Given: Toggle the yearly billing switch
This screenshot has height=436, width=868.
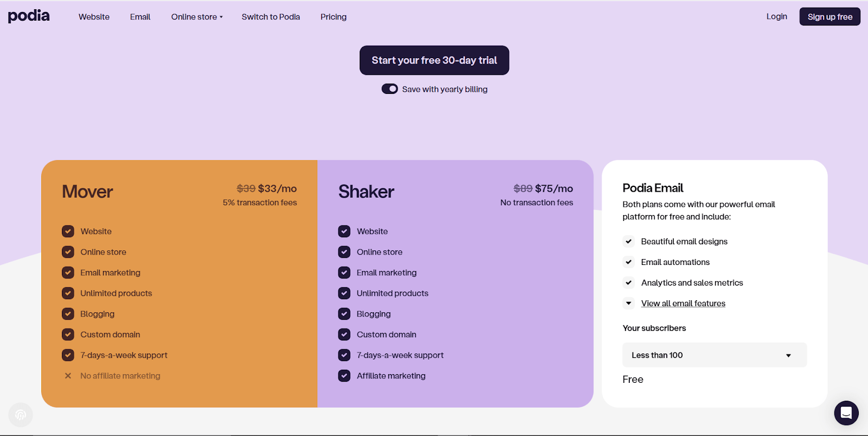Looking at the screenshot, I should [x=390, y=89].
